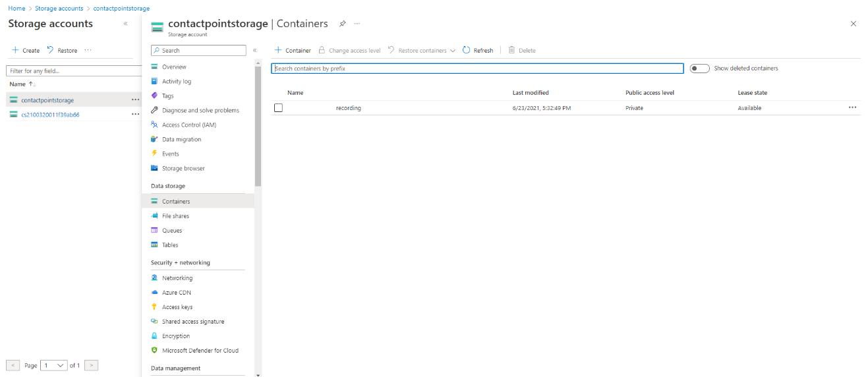Open the recording row ellipsis menu

[x=853, y=107]
